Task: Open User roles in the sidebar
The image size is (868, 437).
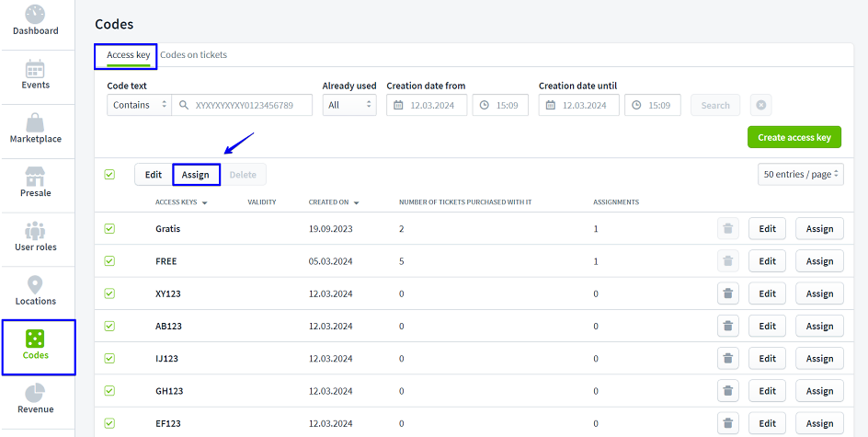Action: point(35,231)
